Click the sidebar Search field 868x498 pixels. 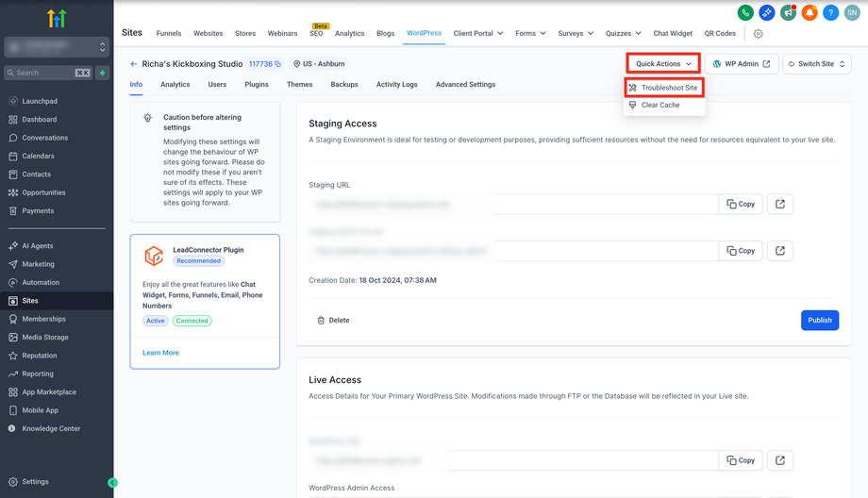click(x=47, y=73)
